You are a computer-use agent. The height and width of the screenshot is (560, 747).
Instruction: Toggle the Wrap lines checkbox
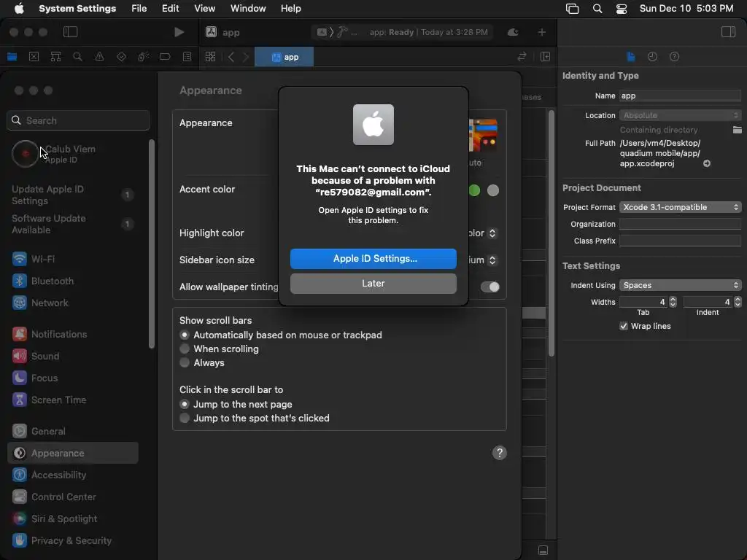623,326
